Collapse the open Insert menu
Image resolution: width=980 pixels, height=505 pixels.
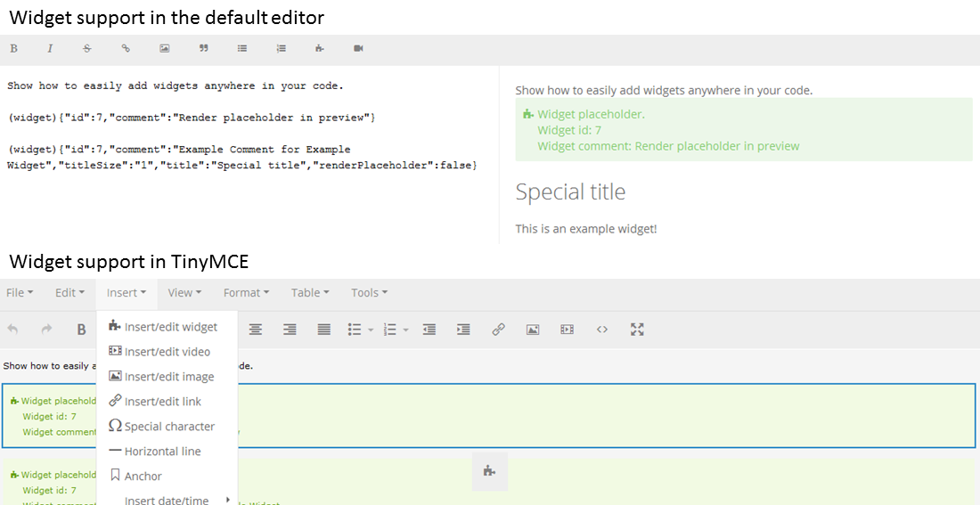click(127, 292)
